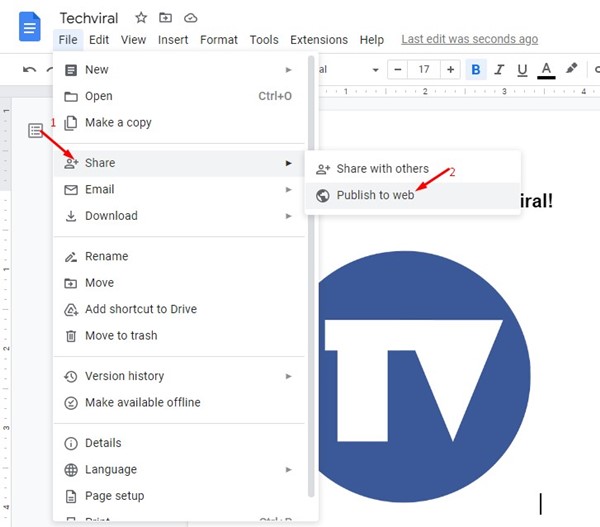
Task: Open the highlight color marker tool
Action: pos(571,69)
